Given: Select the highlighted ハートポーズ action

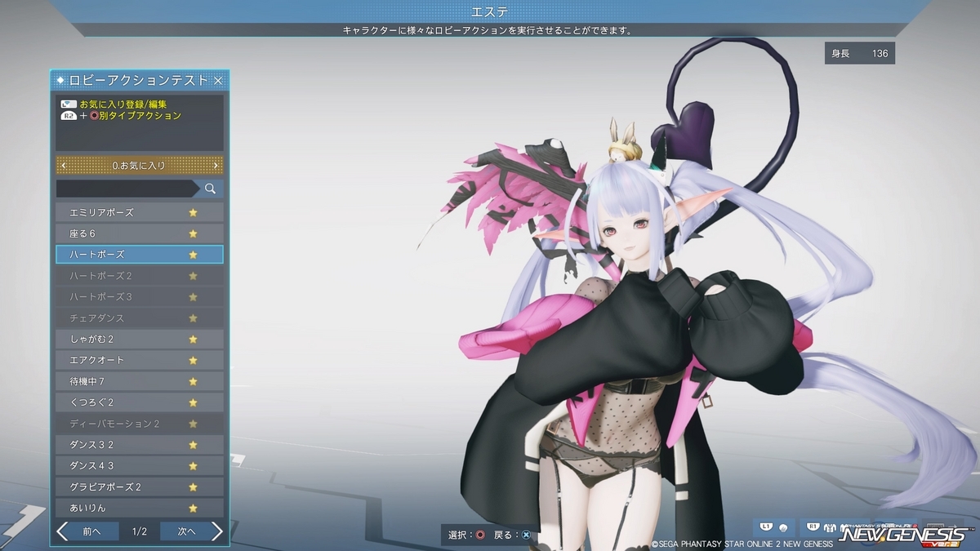Looking at the screenshot, I should (140, 255).
